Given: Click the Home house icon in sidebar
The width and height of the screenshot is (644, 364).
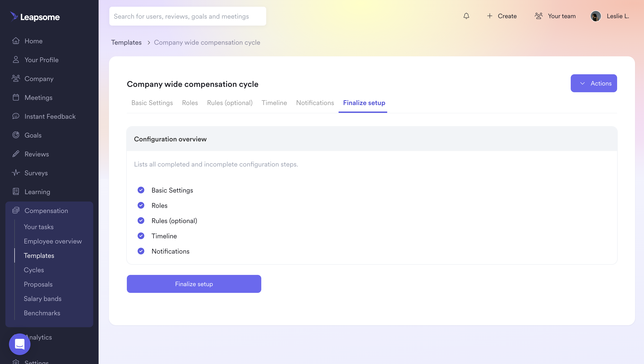Looking at the screenshot, I should point(16,41).
